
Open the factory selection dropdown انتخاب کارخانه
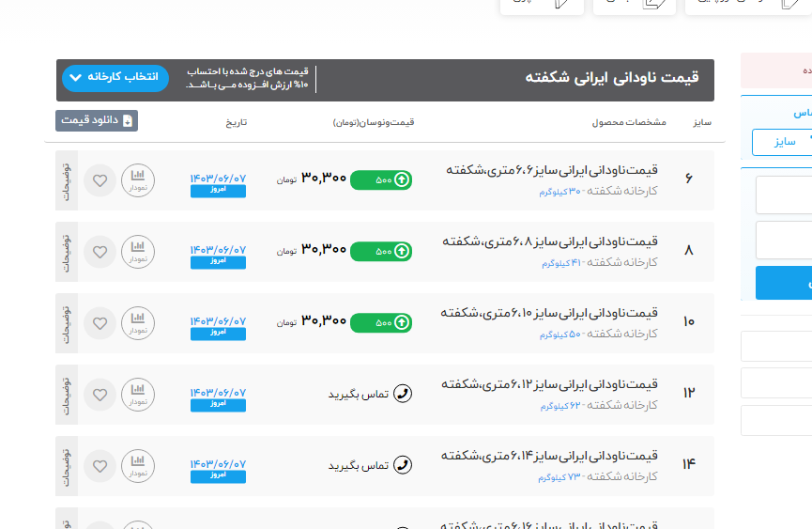tap(115, 78)
